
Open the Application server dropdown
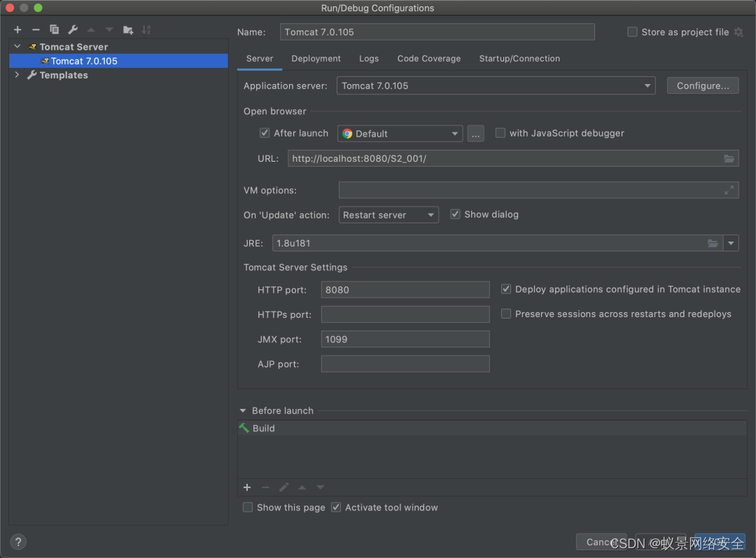point(496,86)
